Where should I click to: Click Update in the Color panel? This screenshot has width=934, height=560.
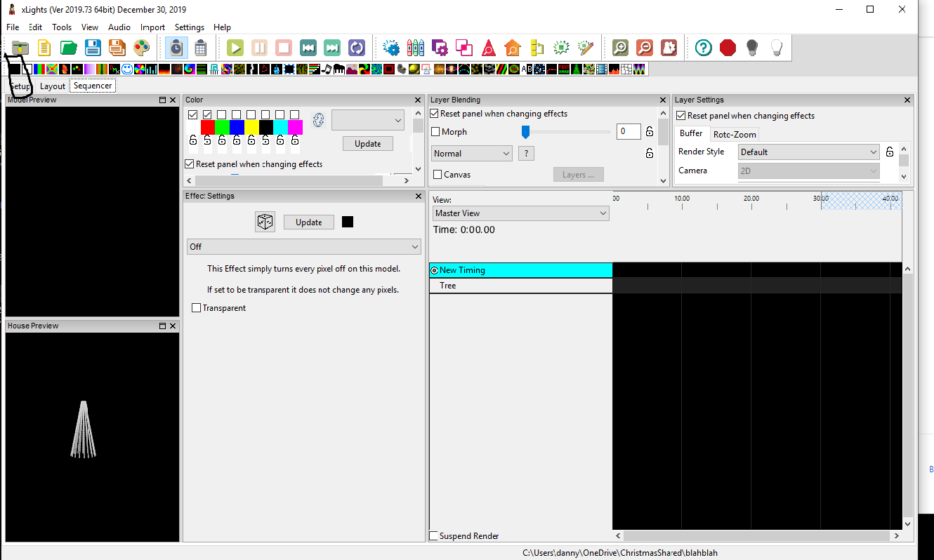coord(368,144)
